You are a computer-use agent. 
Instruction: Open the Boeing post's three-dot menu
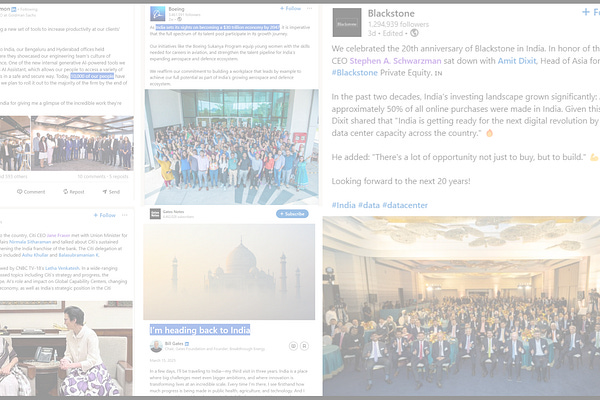309,8
